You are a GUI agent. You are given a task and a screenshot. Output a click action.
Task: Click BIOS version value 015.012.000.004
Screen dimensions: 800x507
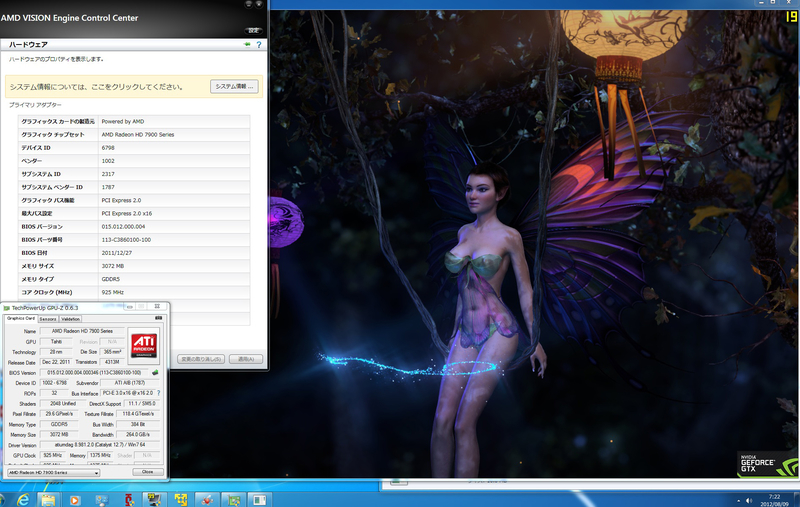(x=123, y=226)
